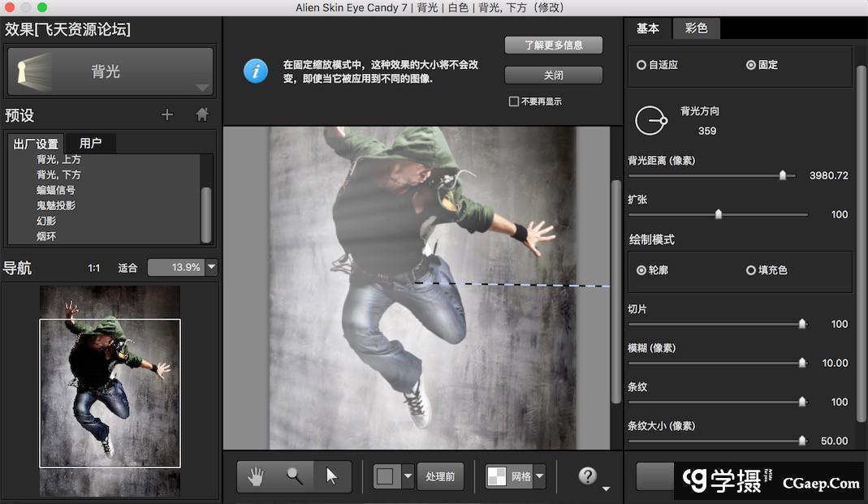The width and height of the screenshot is (868, 504).
Task: Switch to the 用户 presets tab
Action: point(90,144)
